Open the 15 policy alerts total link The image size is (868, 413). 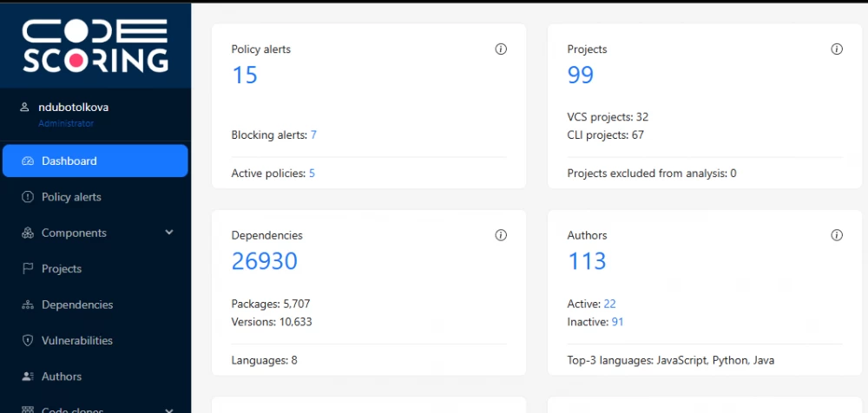coord(245,75)
